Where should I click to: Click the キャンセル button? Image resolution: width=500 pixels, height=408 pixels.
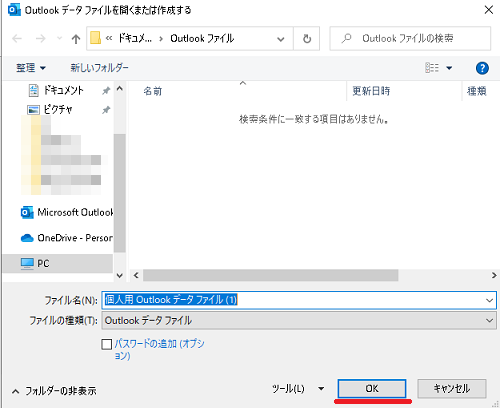[x=452, y=389]
